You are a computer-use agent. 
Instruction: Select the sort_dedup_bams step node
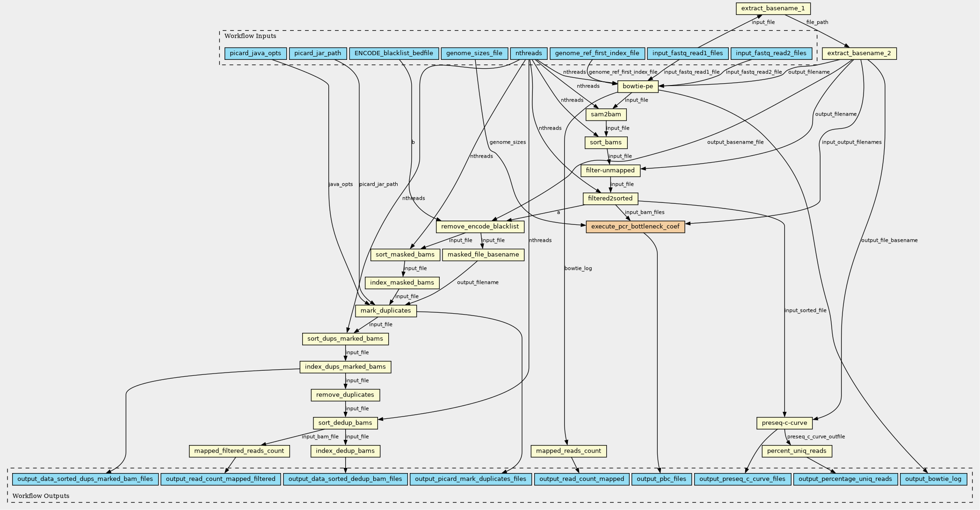coord(345,423)
